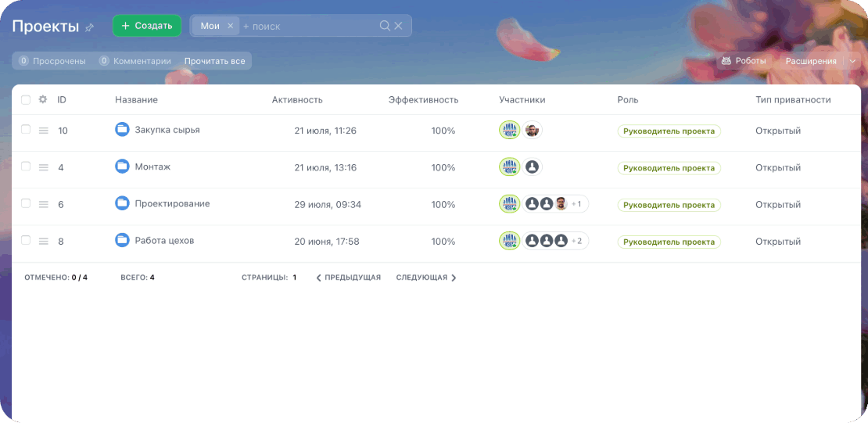Viewport: 868px width, 423px height.
Task: Open the Работа цехов project
Action: click(164, 241)
